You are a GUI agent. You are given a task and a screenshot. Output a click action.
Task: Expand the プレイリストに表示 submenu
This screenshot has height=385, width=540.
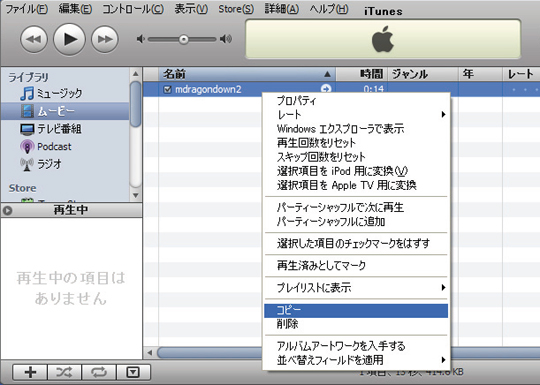tap(356, 288)
